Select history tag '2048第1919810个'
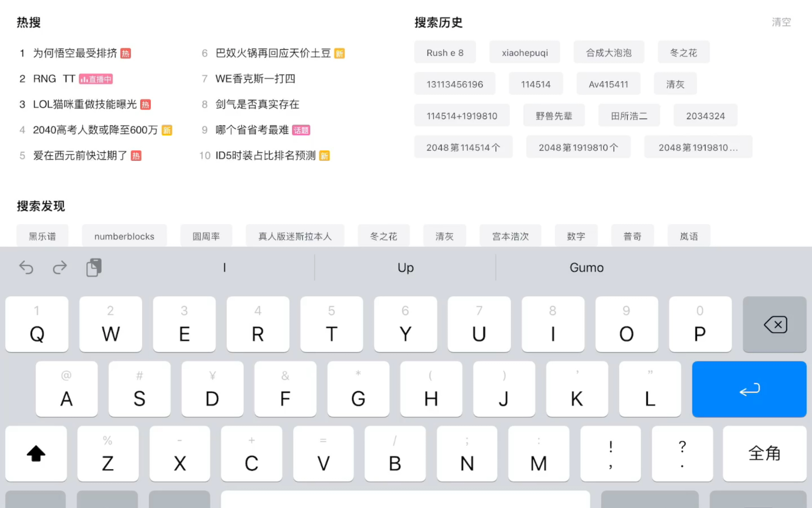 578,147
